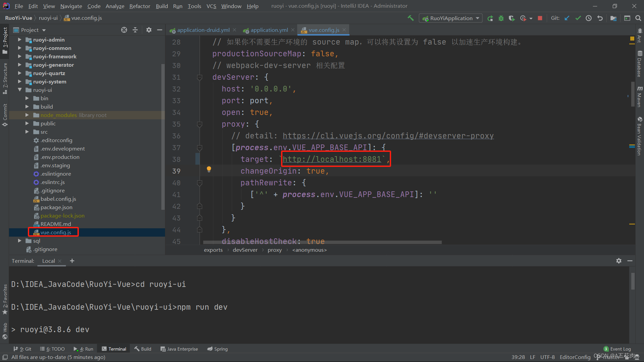Toggle fold marker at proxy line 35

click(200, 124)
